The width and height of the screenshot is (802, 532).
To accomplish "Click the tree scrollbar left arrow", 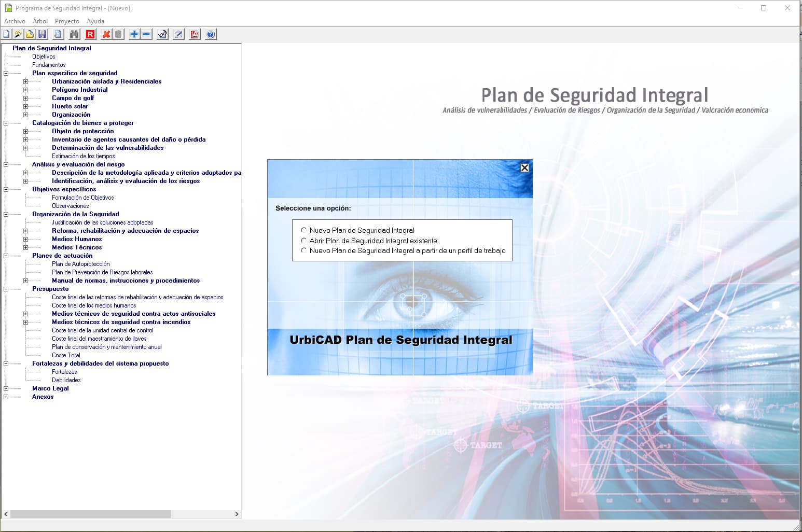I will (x=6, y=514).
